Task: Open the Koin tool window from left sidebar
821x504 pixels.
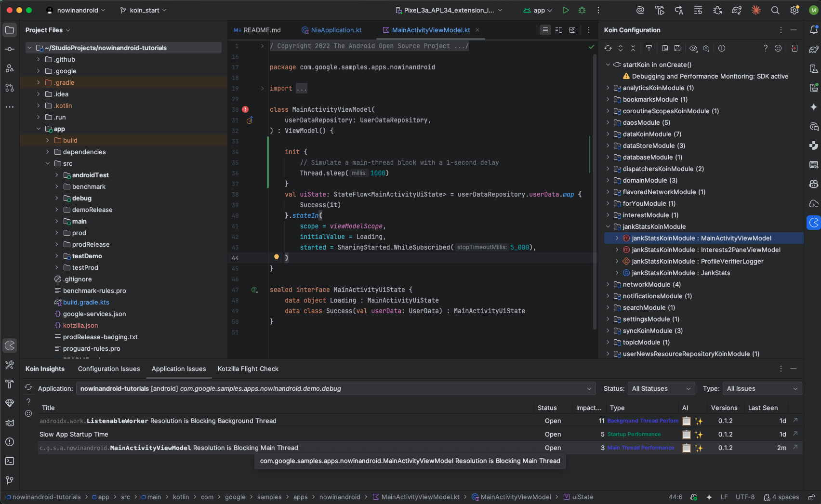Action: (10, 345)
